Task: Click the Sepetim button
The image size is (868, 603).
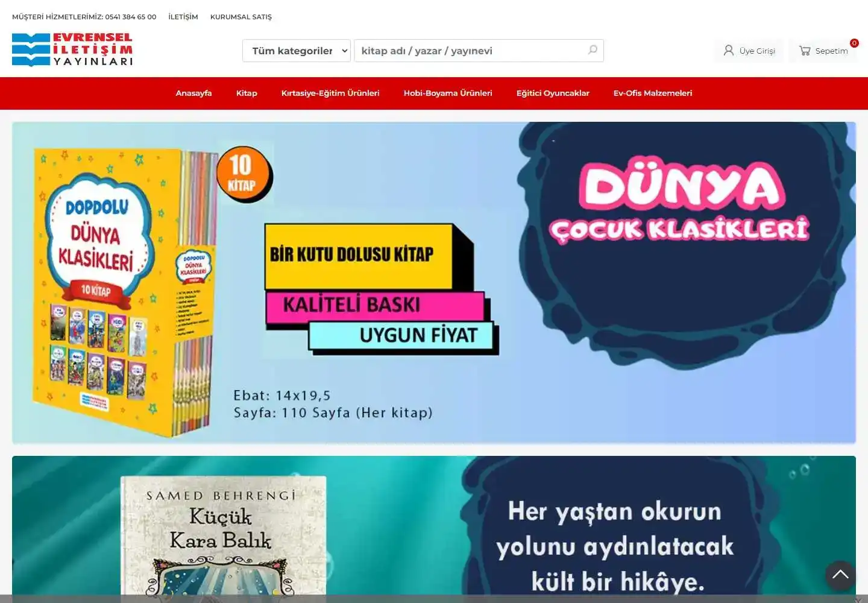Action: click(823, 51)
